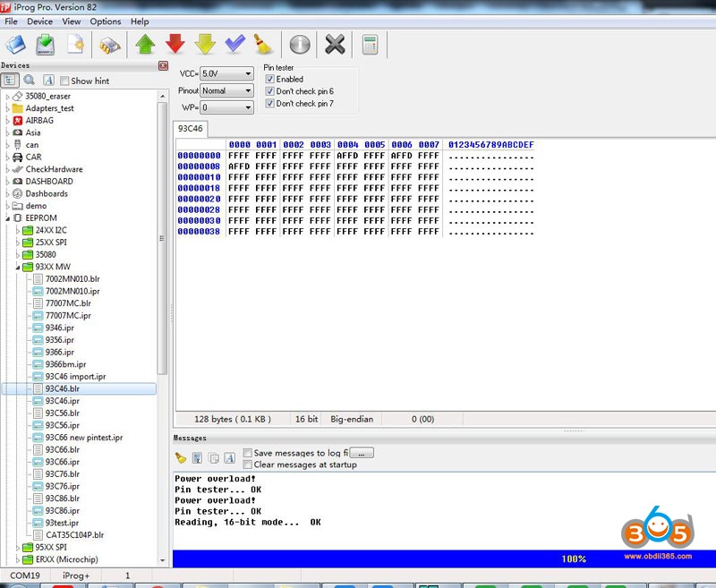Uncheck the Don't check pin 6 option
Viewport: 716px width, 588px height.
(270, 90)
